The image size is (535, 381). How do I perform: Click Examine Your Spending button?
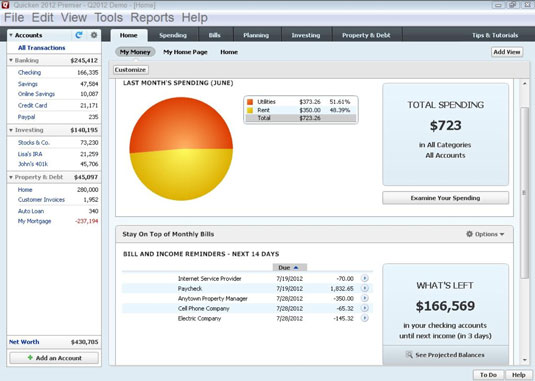pyautogui.click(x=445, y=198)
